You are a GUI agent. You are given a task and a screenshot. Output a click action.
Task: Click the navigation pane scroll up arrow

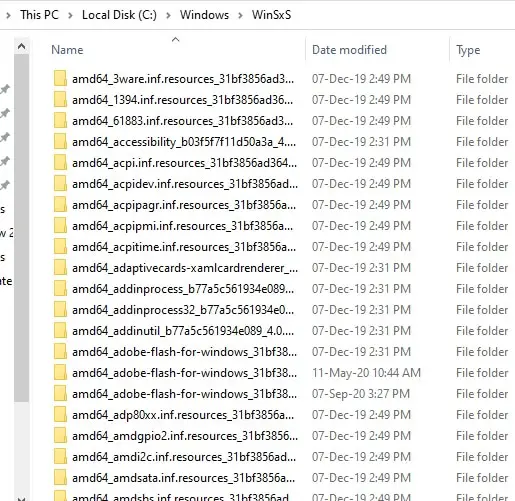(21, 46)
